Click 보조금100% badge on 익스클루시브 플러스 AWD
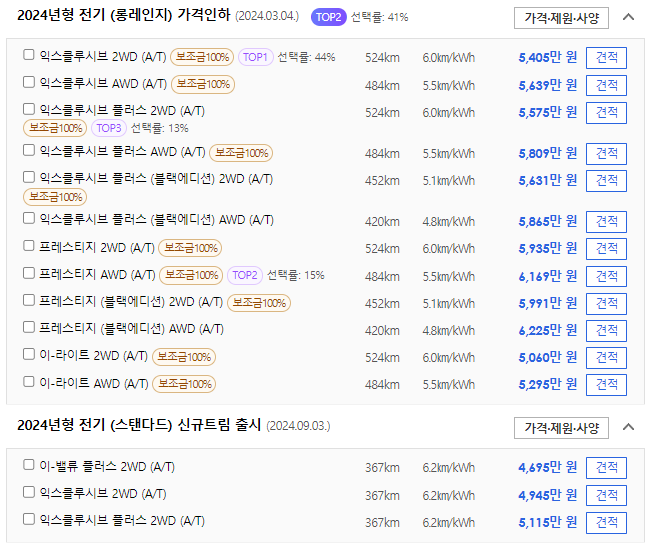The width and height of the screenshot is (654, 554). (241, 153)
